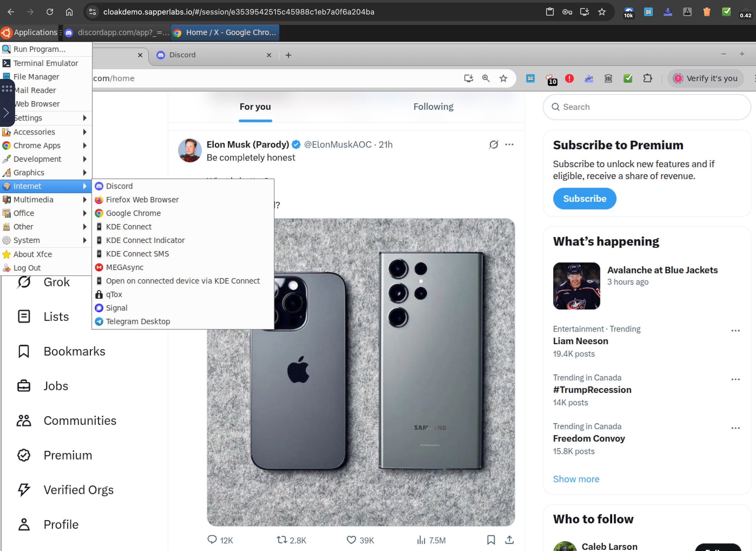Screen dimensions: 756x551
Task: Open Elon Musk Parody profile avatar
Action: (190, 150)
